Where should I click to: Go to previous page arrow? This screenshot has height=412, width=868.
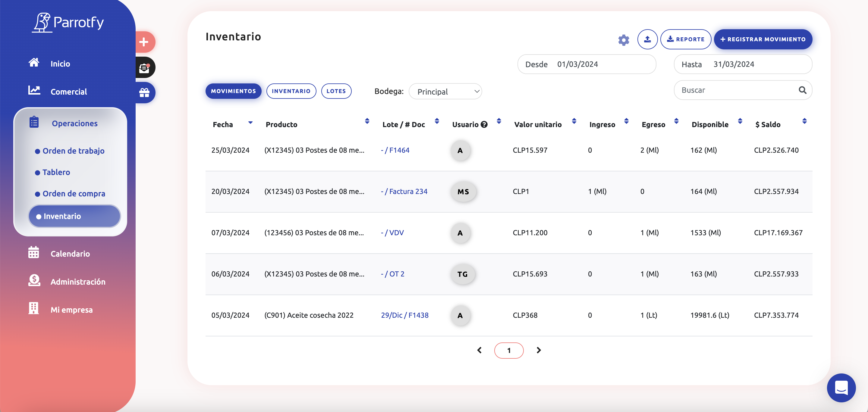tap(479, 350)
